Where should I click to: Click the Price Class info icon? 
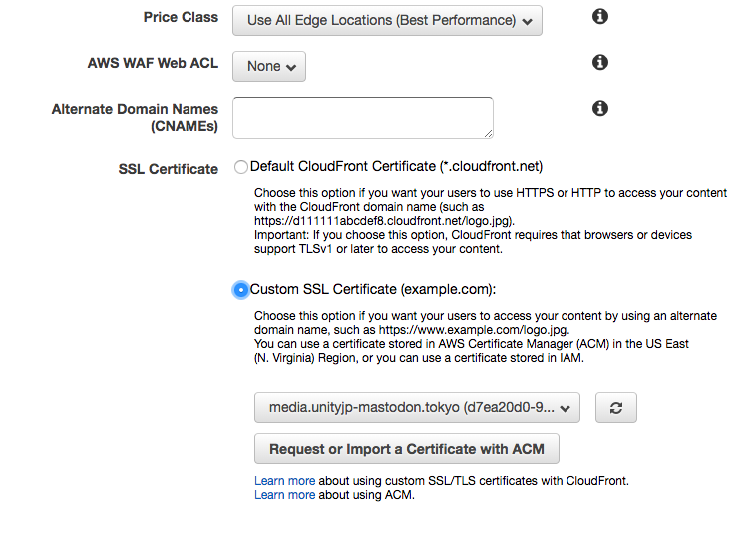600,17
